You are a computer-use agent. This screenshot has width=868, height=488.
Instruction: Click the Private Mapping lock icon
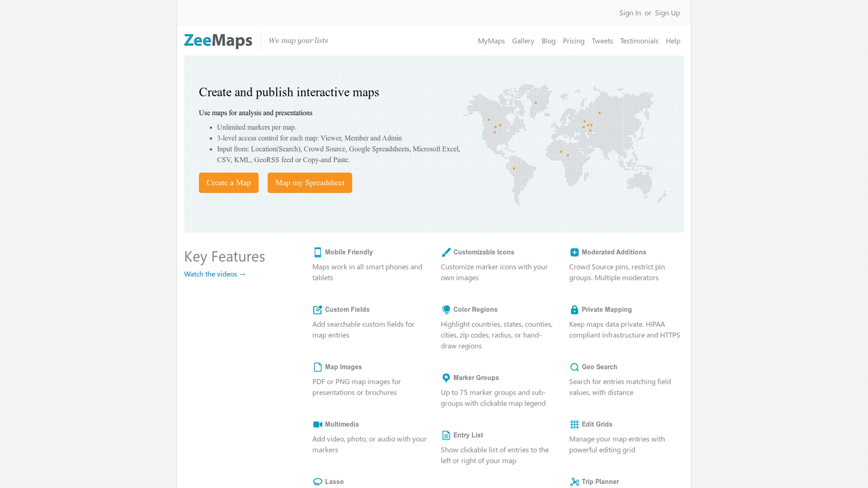click(574, 310)
